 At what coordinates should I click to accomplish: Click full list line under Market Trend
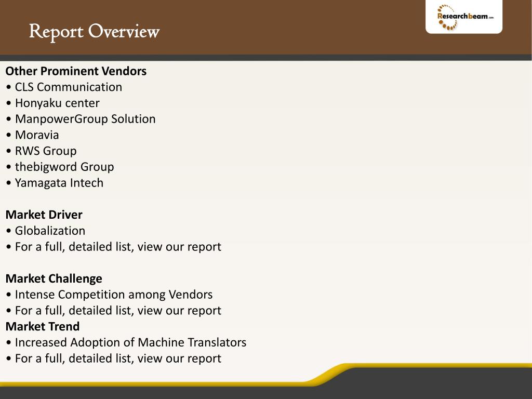[114, 358]
